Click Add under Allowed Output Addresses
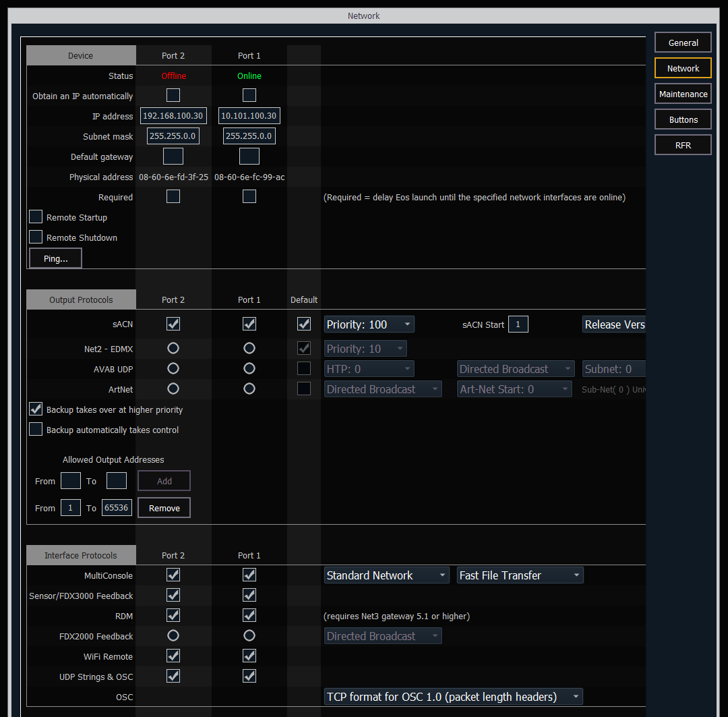This screenshot has width=728, height=717. pyautogui.click(x=164, y=480)
